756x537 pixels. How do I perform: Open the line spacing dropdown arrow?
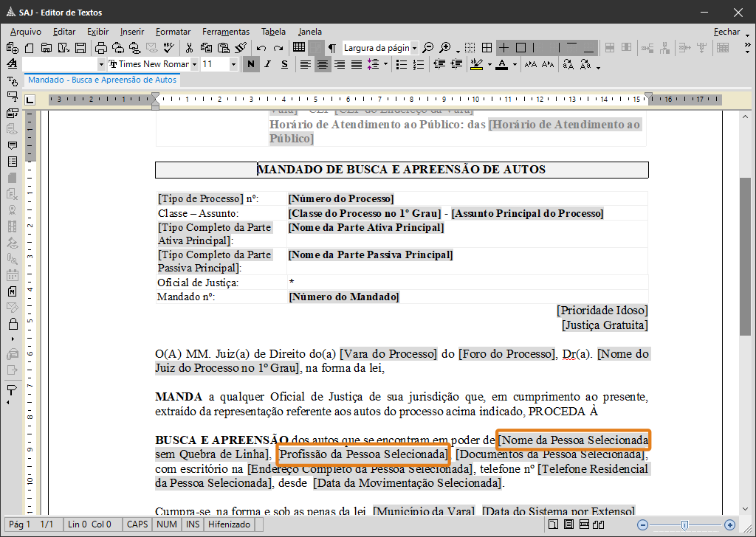point(385,64)
